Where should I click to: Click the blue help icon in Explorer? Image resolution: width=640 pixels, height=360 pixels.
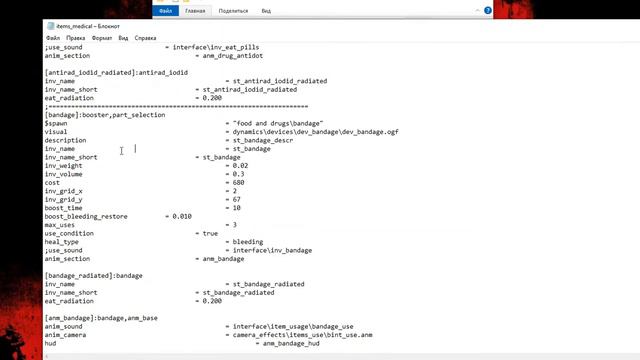(x=488, y=11)
